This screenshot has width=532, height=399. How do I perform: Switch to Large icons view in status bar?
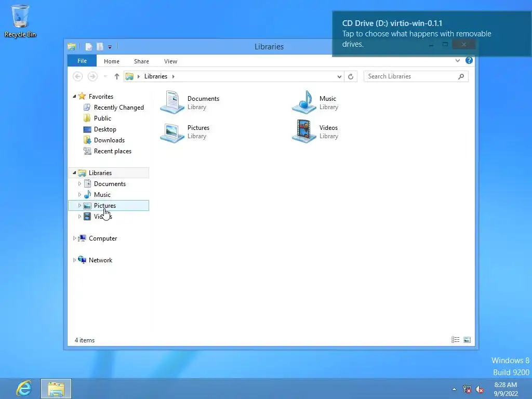pos(467,340)
